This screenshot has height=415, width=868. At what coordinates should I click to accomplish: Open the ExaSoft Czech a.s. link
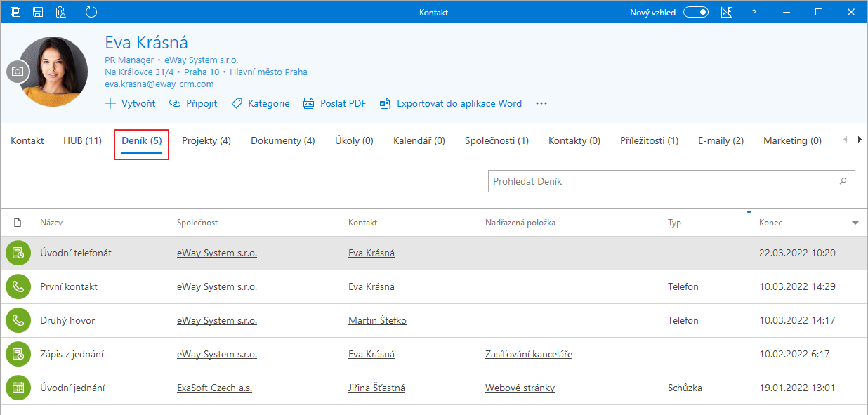[x=214, y=388]
